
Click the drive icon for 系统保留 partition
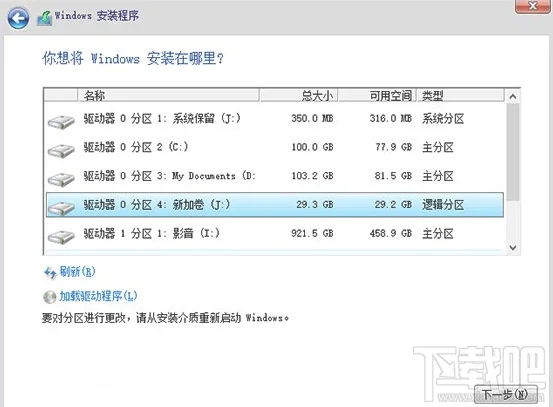pos(61,122)
